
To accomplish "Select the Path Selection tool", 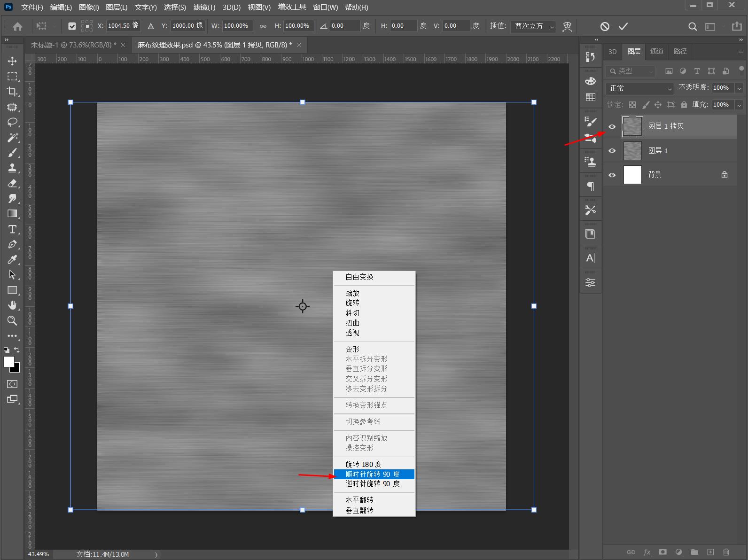I will 13,275.
